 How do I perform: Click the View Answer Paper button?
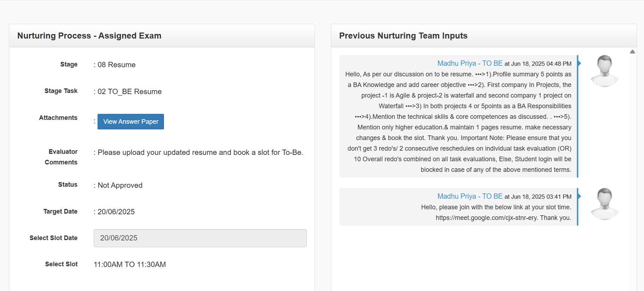point(130,122)
